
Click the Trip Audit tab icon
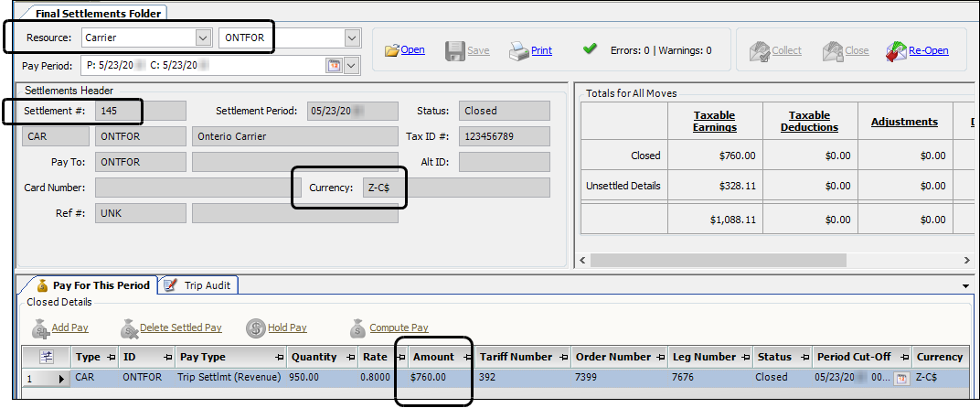[x=169, y=285]
